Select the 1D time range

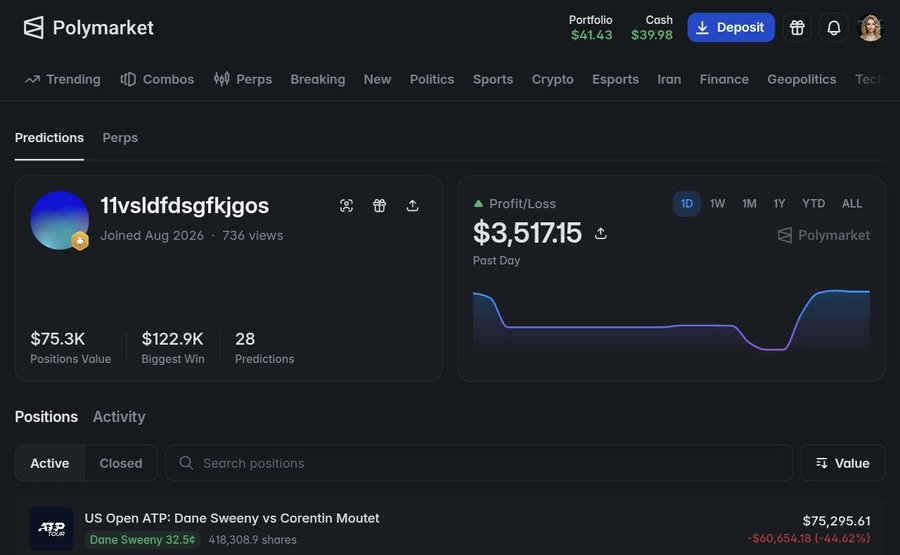click(x=686, y=204)
